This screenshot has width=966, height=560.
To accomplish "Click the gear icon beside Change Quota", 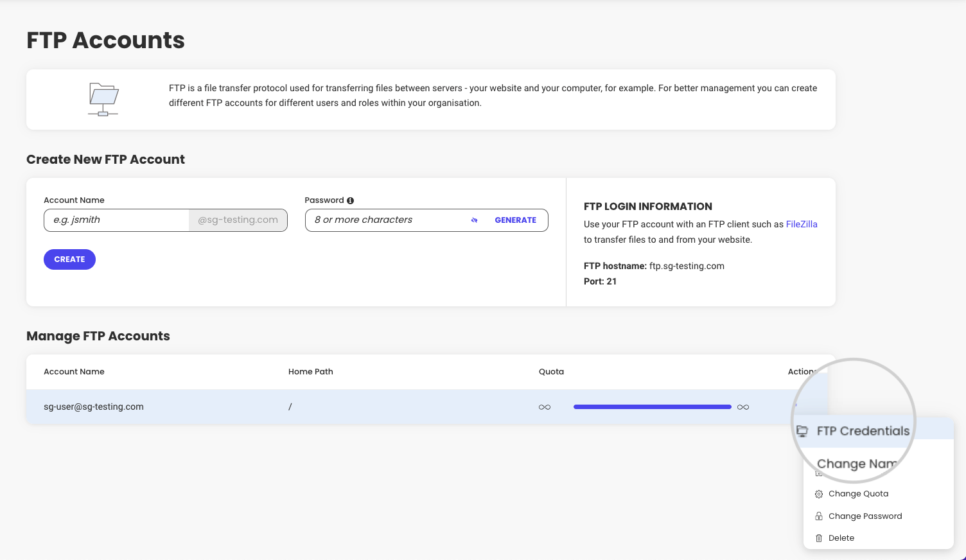I will click(x=819, y=494).
